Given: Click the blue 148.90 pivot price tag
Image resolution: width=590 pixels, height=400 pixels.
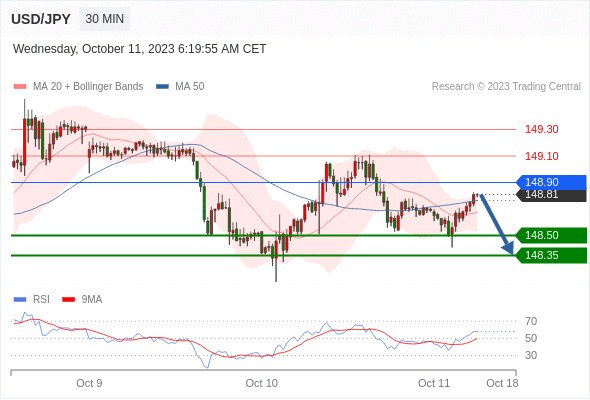Looking at the screenshot, I should (551, 182).
